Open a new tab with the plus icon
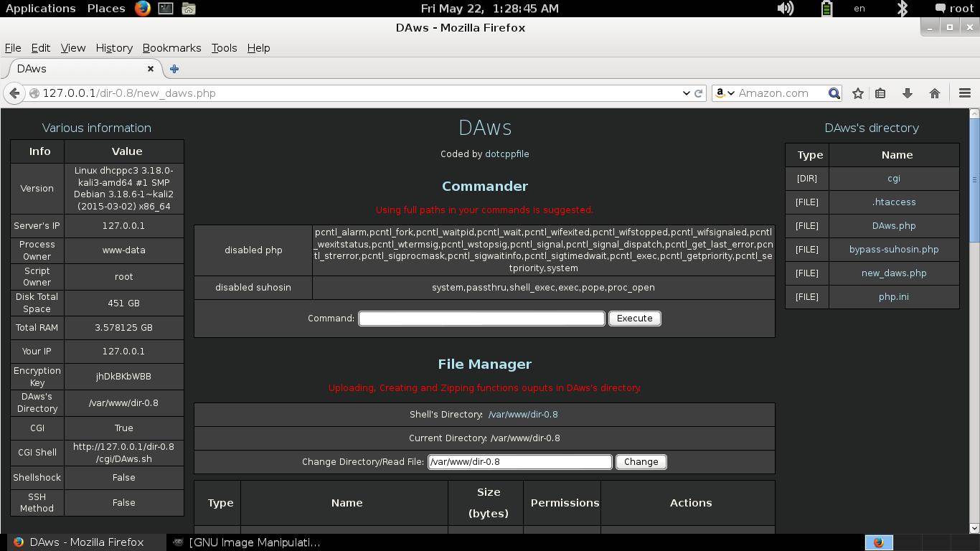980x551 pixels. pos(174,69)
